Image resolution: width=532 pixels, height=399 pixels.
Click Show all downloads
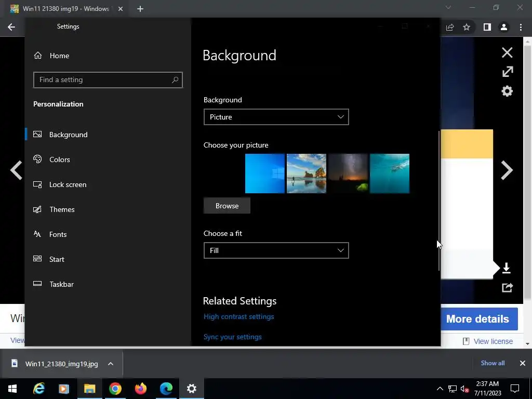[493, 363]
